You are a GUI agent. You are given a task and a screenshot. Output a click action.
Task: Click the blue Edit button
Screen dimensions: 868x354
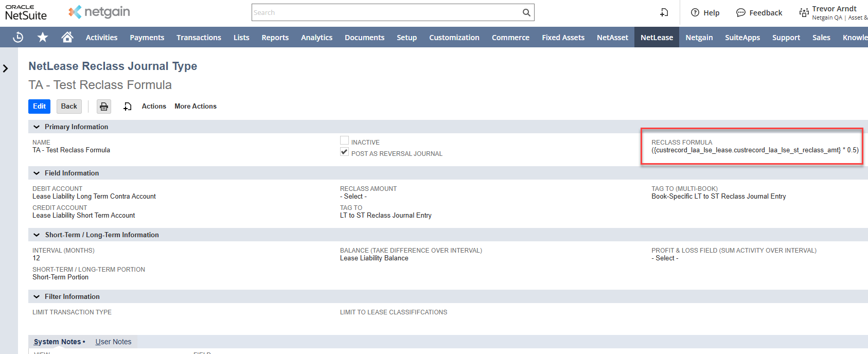coord(39,107)
